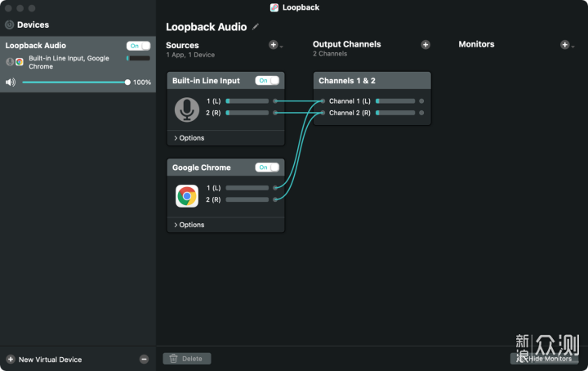Image resolution: width=588 pixels, height=371 pixels.
Task: Add an output channel with plus icon
Action: pos(425,45)
